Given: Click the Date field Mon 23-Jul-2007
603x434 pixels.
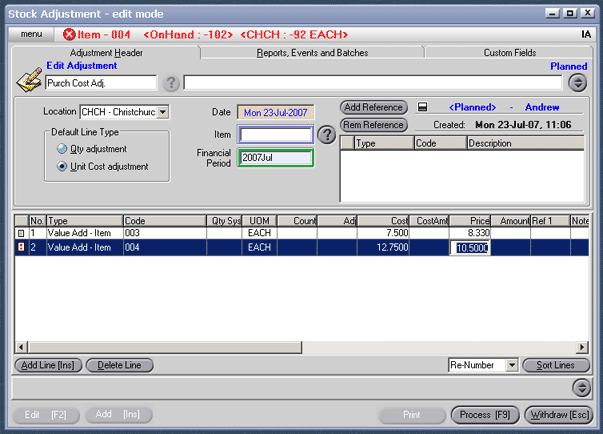Looking at the screenshot, I should (275, 113).
